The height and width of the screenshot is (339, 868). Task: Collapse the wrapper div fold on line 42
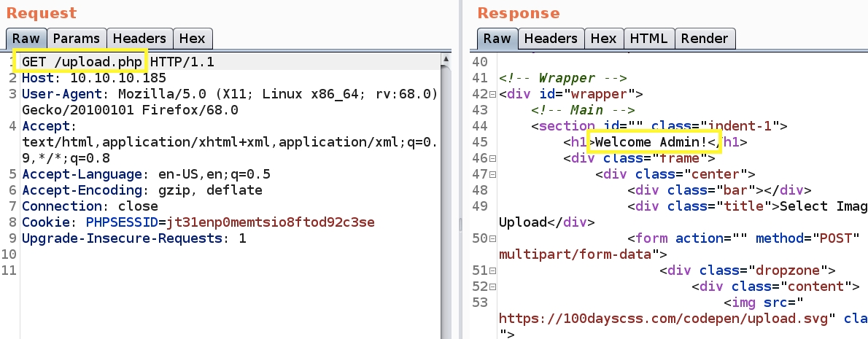click(494, 94)
